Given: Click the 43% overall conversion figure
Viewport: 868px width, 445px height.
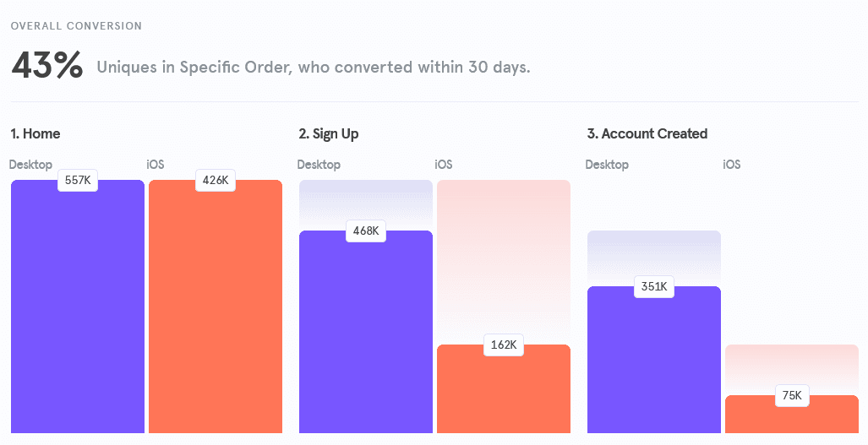Looking at the screenshot, I should [46, 66].
